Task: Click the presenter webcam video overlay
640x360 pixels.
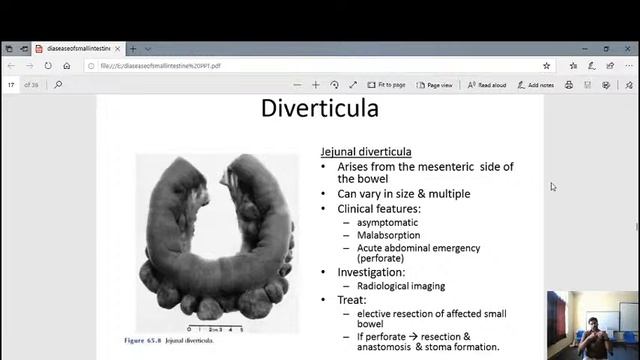Action: [593, 325]
